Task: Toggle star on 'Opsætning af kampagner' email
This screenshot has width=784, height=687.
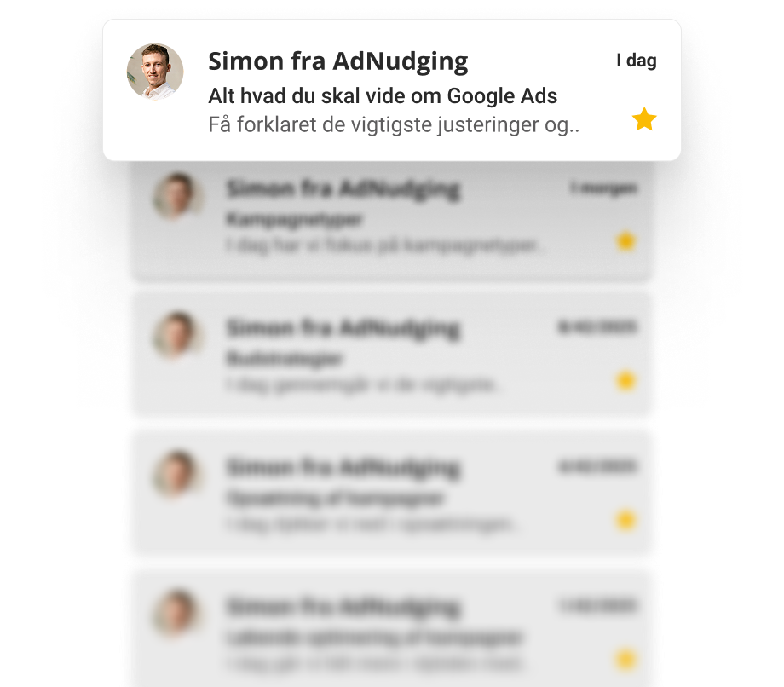Action: pyautogui.click(x=625, y=520)
